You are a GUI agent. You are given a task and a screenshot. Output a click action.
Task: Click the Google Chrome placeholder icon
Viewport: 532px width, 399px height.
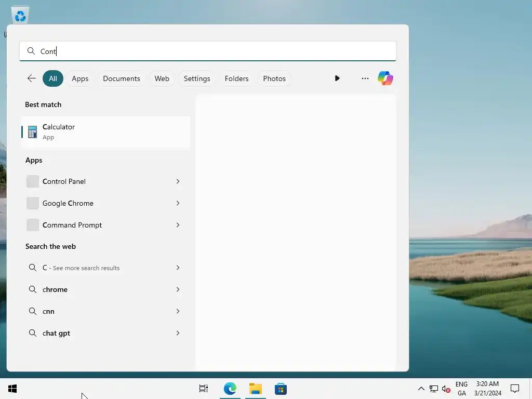pyautogui.click(x=33, y=203)
